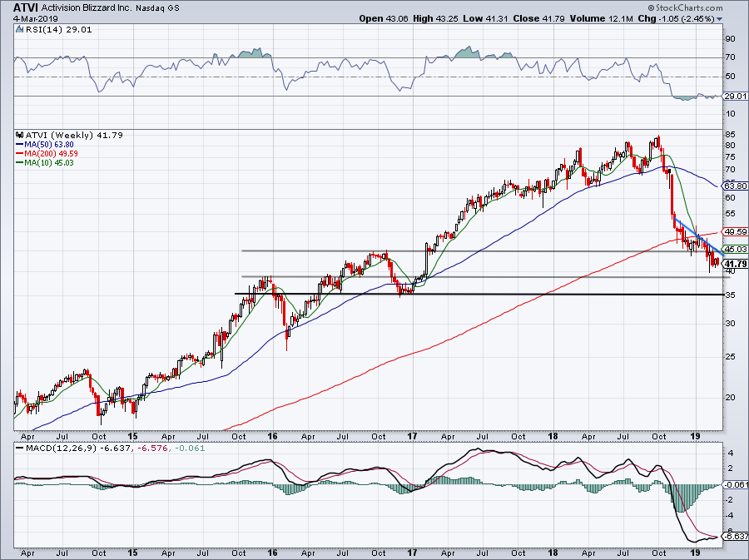Click the -0.061 histogram value in MACD legend

pos(190,448)
